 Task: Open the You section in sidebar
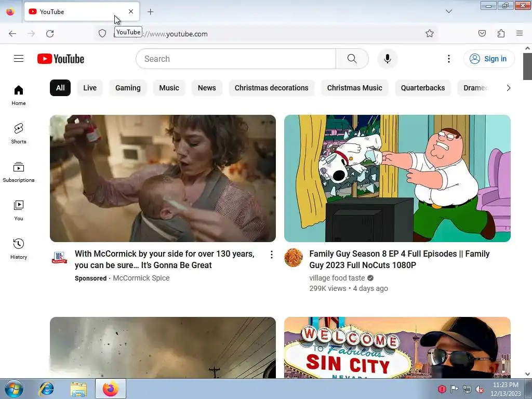(19, 210)
